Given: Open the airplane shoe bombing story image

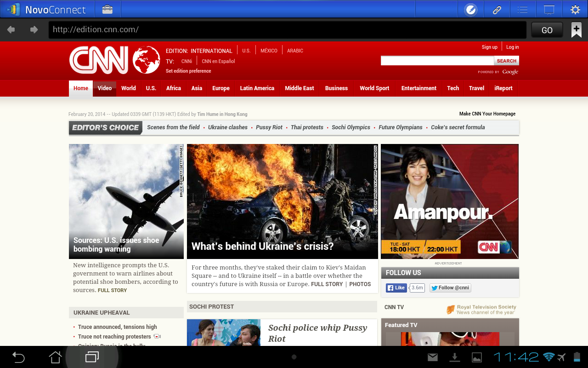Looking at the screenshot, I should click(126, 201).
